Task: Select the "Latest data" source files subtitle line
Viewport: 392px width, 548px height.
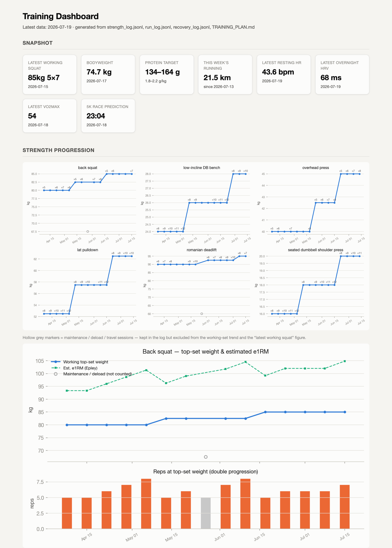Action: 139,27
